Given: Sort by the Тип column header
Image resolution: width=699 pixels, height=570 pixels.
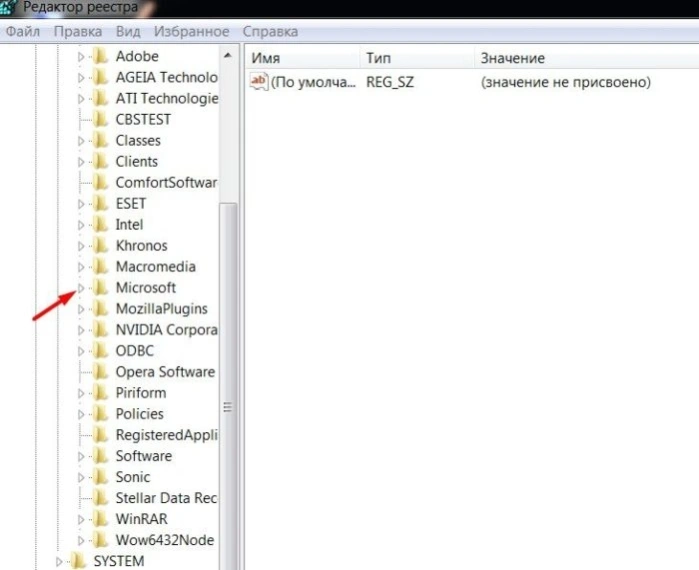Looking at the screenshot, I should 417,58.
